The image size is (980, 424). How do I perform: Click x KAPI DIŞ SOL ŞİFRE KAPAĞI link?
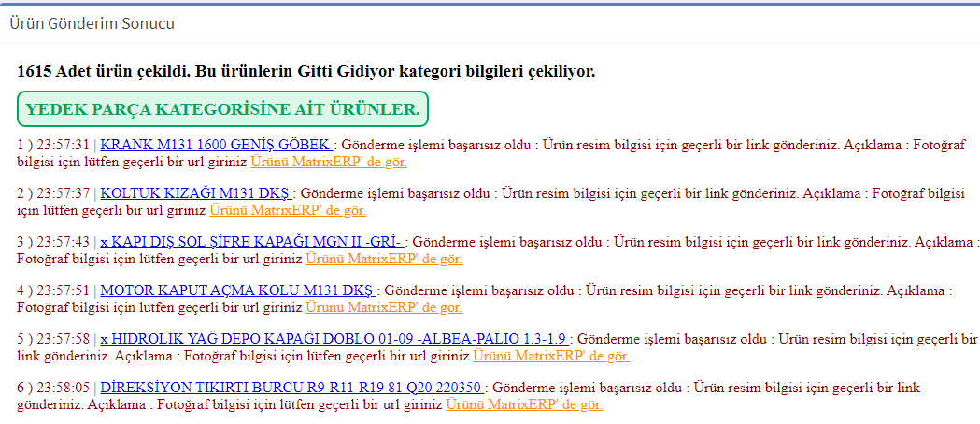[x=252, y=242]
